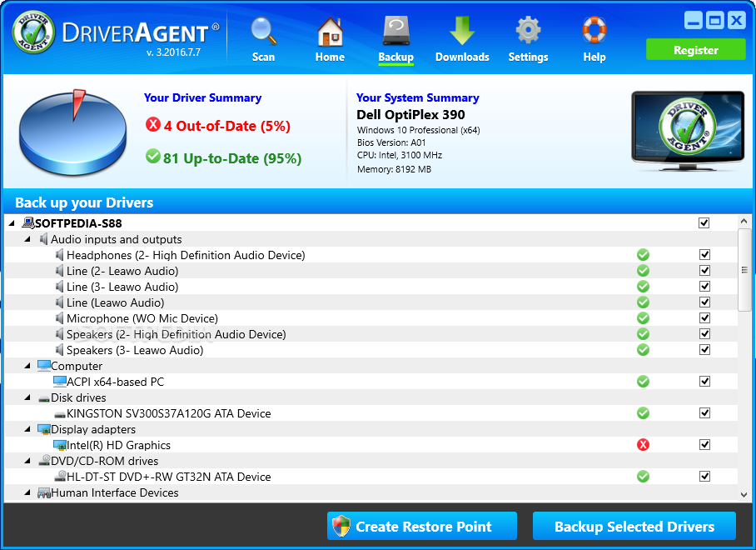
Task: Select the Backup tab label
Action: point(395,57)
